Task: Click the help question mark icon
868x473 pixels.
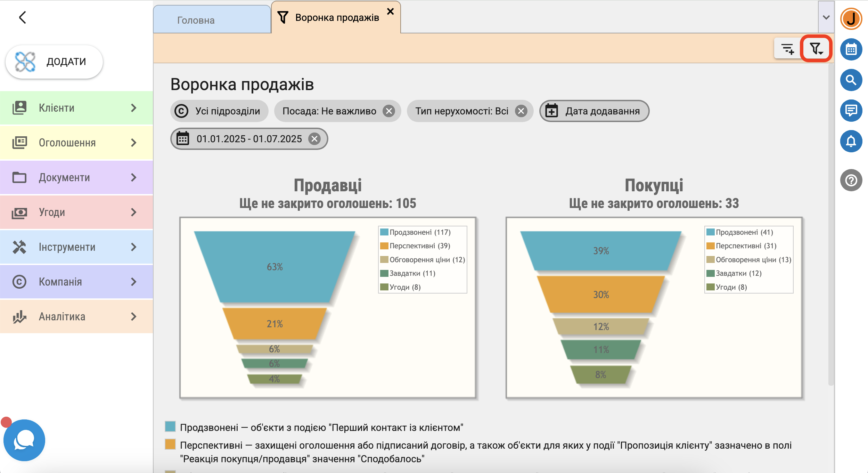Action: pos(851,181)
